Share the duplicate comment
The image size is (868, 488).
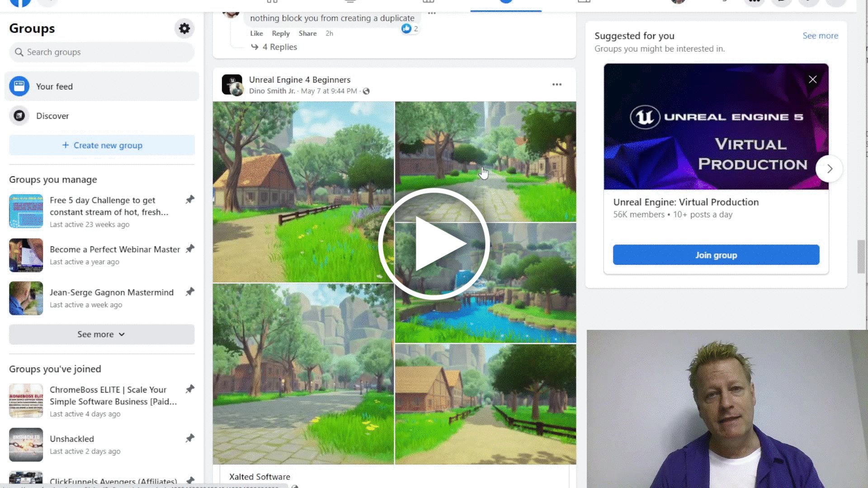pos(307,33)
